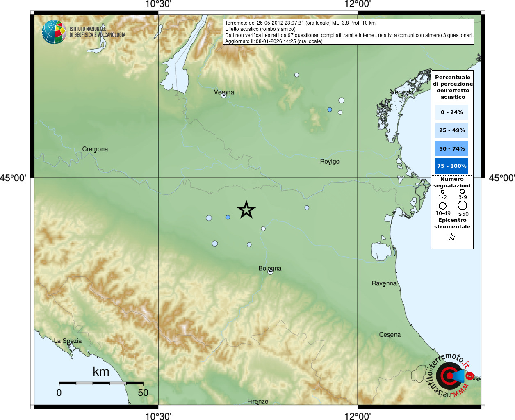Click the 0 - 24% legend swatch

452,112
